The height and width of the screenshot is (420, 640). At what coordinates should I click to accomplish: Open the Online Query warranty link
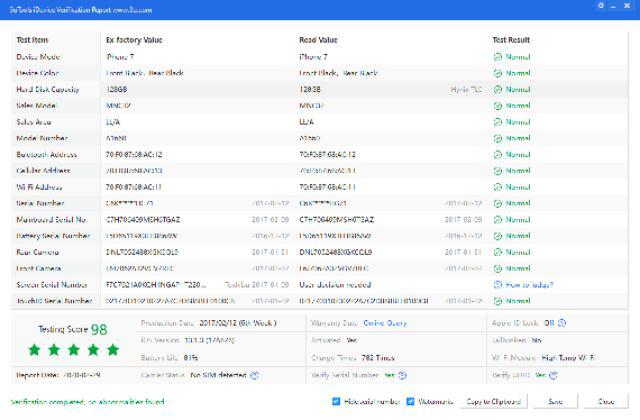click(384, 322)
